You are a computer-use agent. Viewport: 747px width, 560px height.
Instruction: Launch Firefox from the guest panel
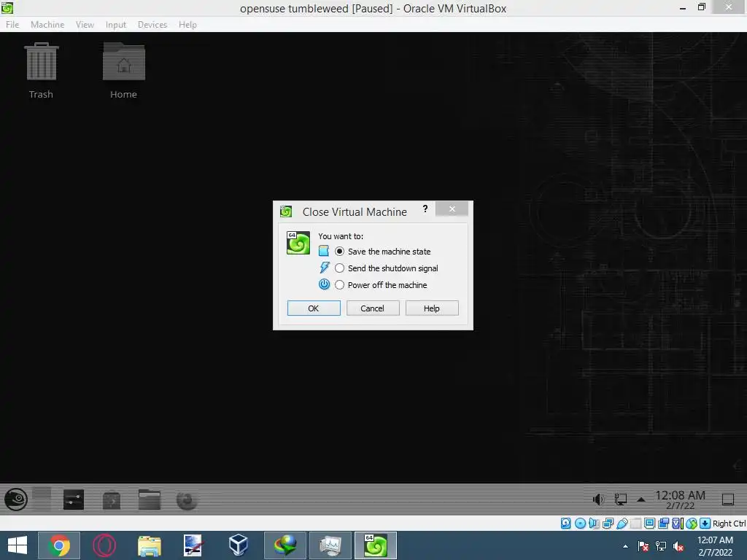pyautogui.click(x=186, y=500)
